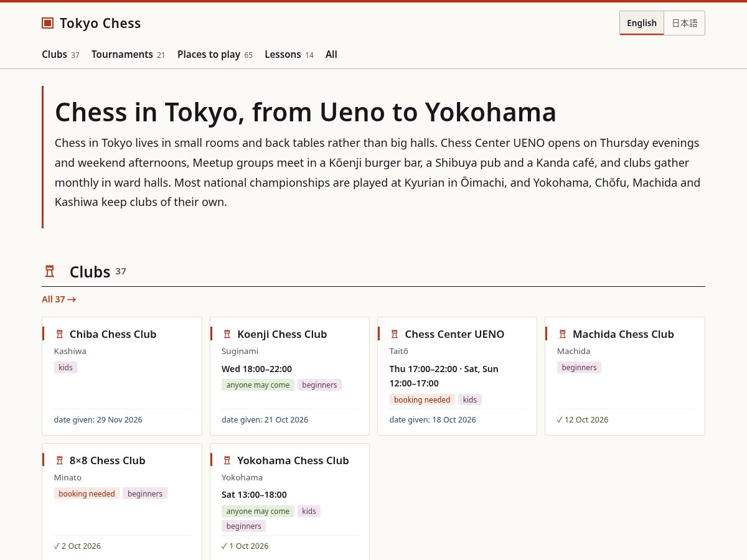Screen dimensions: 747x560
Task: Click 'Wed 18:00–22:00' schedule text
Action: [256, 369]
